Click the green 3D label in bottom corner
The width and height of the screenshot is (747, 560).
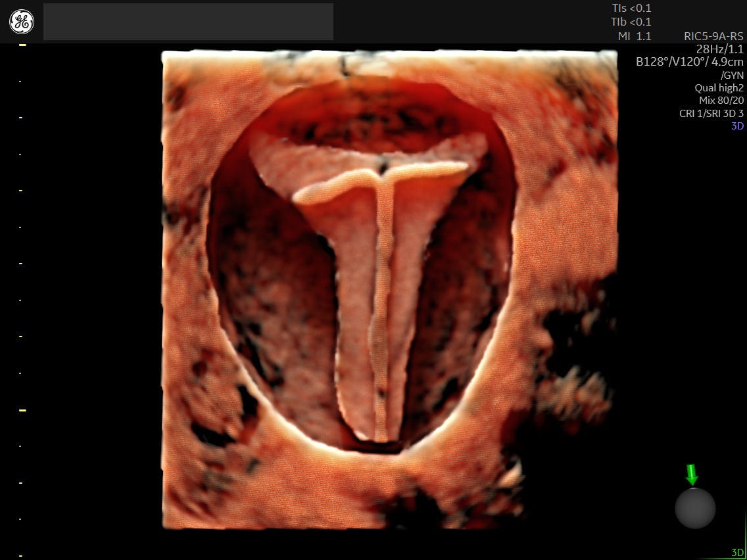[737, 553]
